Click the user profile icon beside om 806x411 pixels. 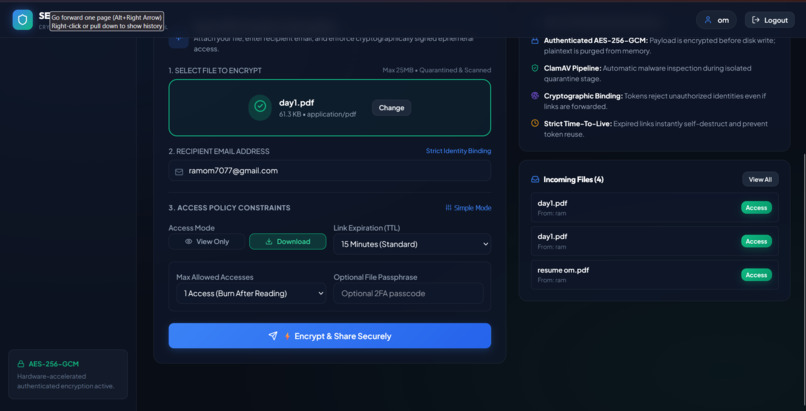click(708, 20)
